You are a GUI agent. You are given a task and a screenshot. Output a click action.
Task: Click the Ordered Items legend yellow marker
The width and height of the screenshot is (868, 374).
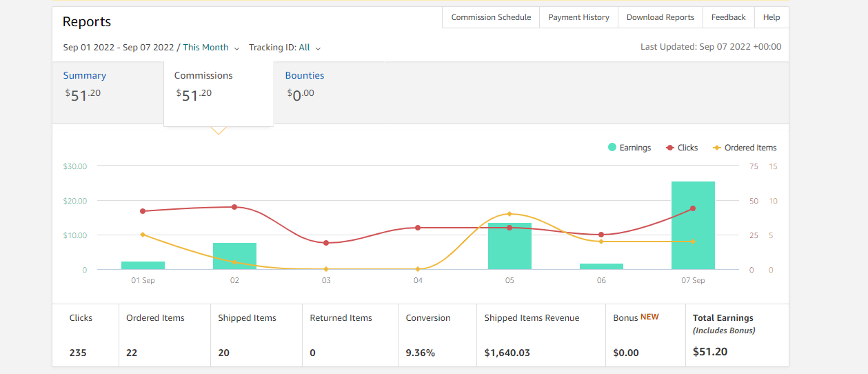[x=716, y=148]
